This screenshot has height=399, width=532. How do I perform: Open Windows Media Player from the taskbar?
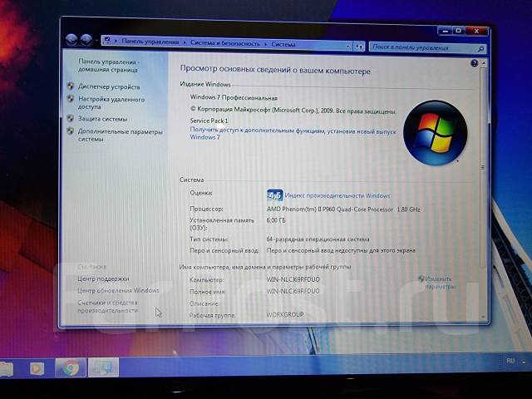click(x=37, y=368)
